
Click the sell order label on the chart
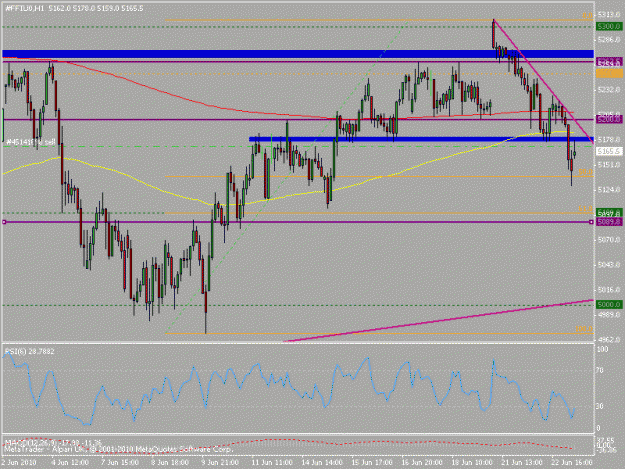point(30,141)
